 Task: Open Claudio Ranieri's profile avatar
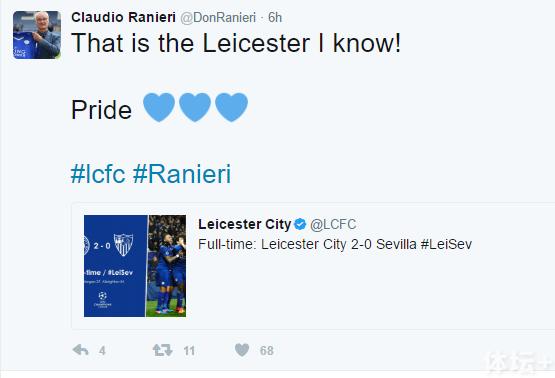point(37,35)
